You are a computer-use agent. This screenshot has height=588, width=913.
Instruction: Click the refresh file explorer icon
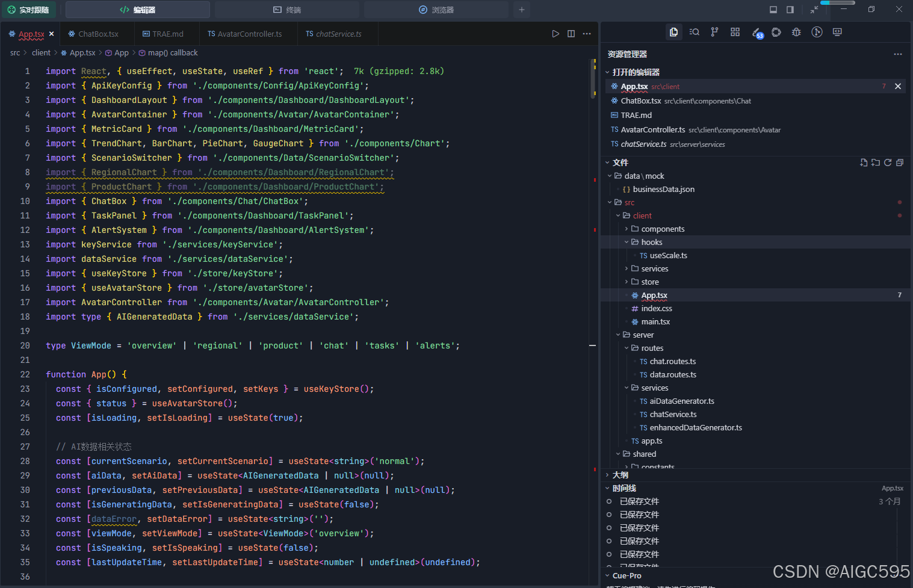coord(888,162)
